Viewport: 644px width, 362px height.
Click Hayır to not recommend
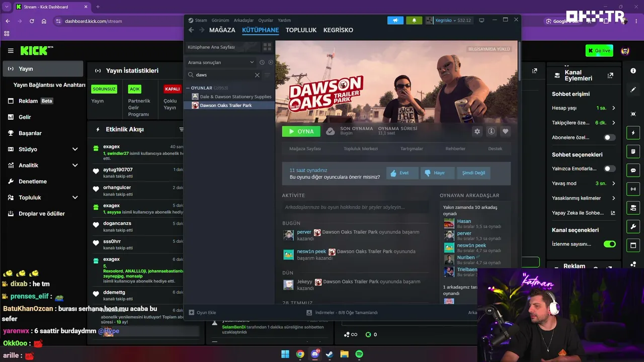point(437,173)
